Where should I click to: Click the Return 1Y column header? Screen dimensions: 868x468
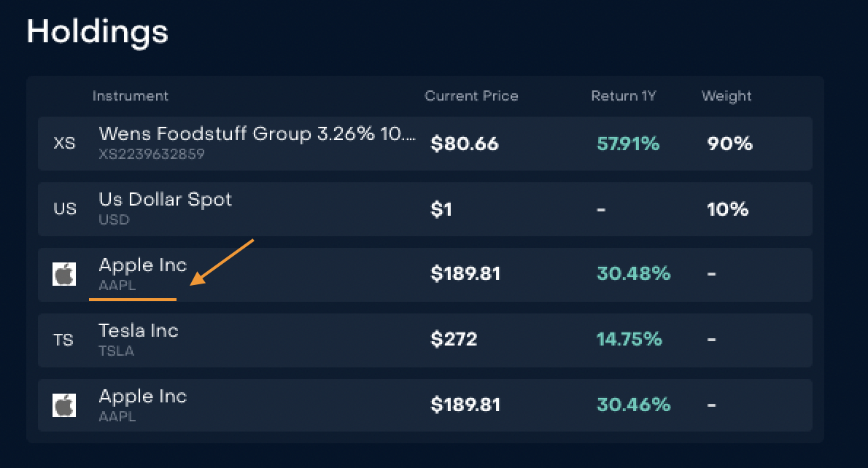pyautogui.click(x=624, y=95)
